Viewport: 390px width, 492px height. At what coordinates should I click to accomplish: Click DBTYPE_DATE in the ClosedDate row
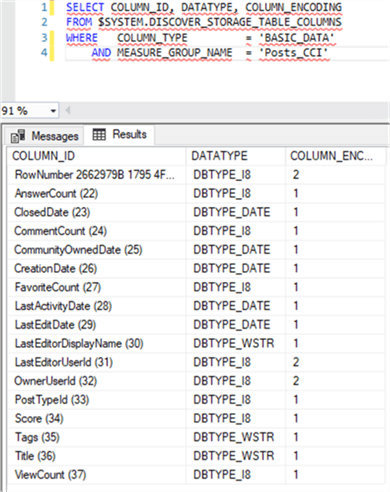click(232, 212)
